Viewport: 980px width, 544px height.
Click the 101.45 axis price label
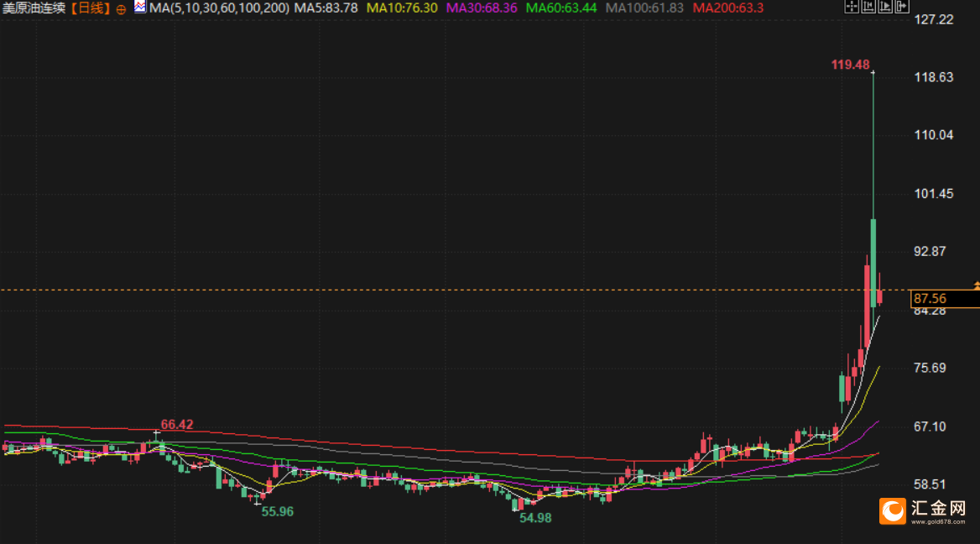click(934, 193)
